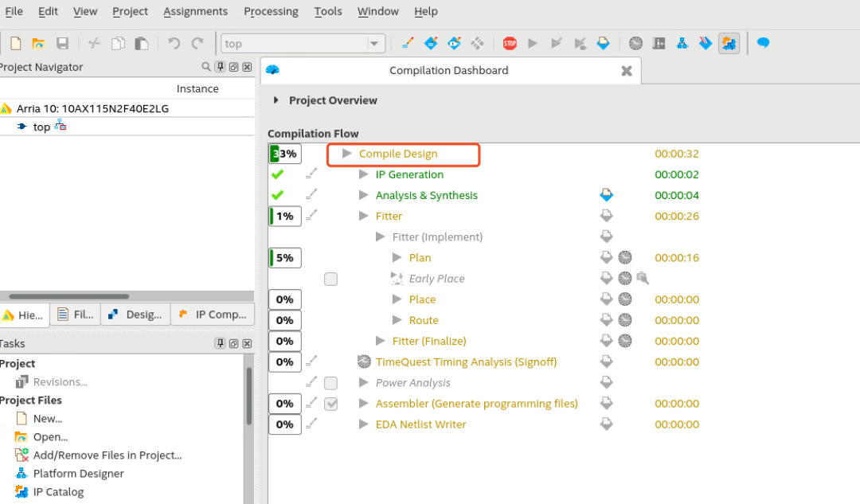Click the top entity arrow in hierarchy
860x504 pixels.
[x=21, y=127]
